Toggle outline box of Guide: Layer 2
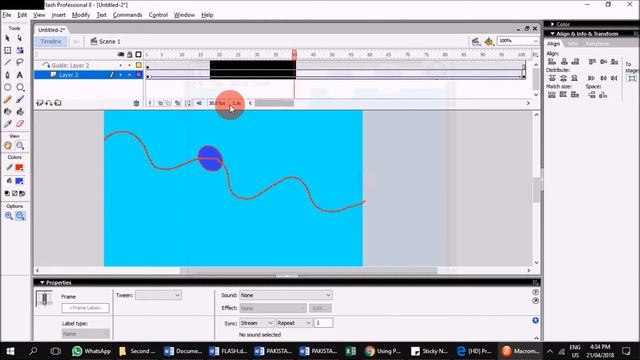The height and width of the screenshot is (360, 640). 139,65
